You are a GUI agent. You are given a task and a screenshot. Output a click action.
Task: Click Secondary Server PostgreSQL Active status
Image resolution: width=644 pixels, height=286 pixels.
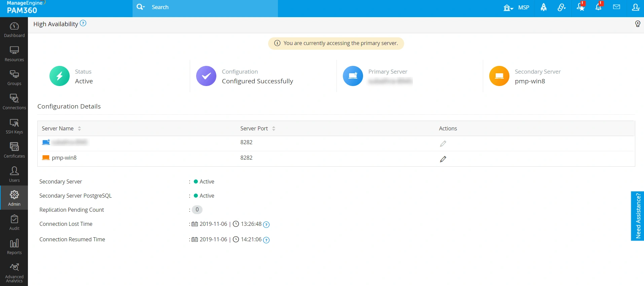click(x=204, y=196)
